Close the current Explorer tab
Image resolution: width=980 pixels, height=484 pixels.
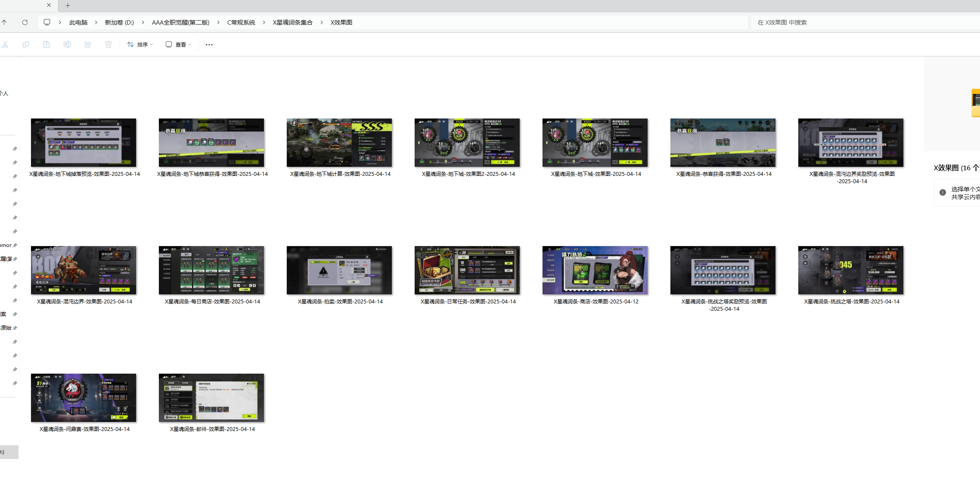[49, 5]
